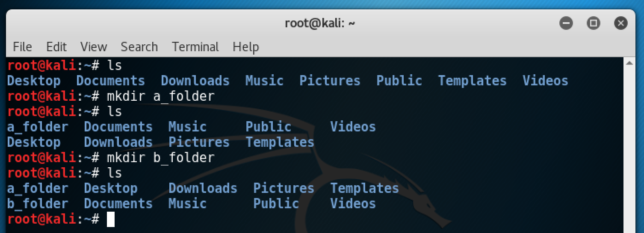Click the 'mkdir b_folder' command text
This screenshot has height=233, width=644.
pos(160,158)
